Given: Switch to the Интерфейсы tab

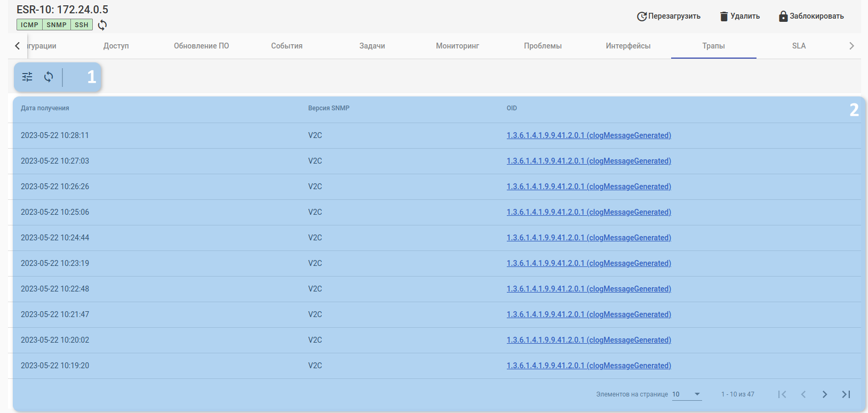Looking at the screenshot, I should click(628, 46).
